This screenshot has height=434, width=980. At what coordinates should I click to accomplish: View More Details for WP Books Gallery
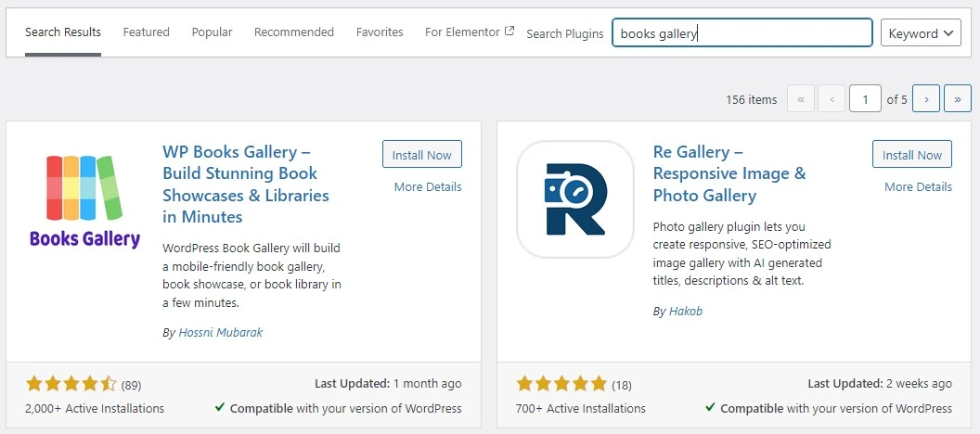pyautogui.click(x=428, y=186)
